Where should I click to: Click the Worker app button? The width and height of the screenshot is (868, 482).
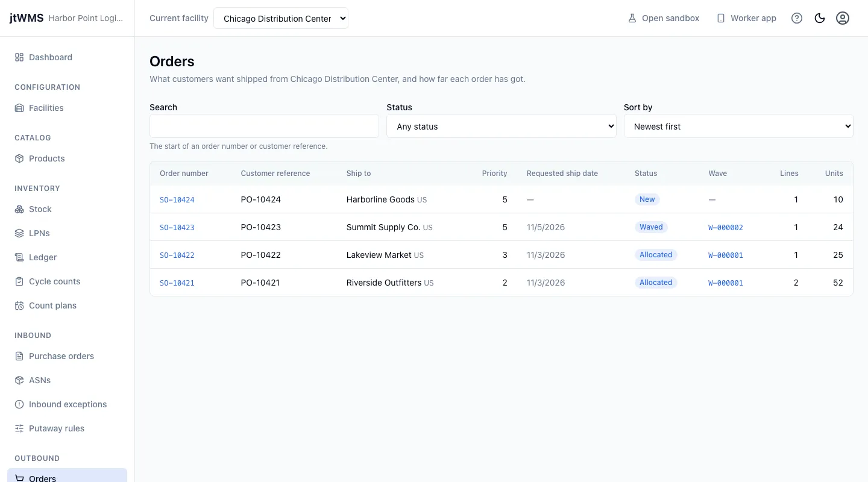pos(746,18)
